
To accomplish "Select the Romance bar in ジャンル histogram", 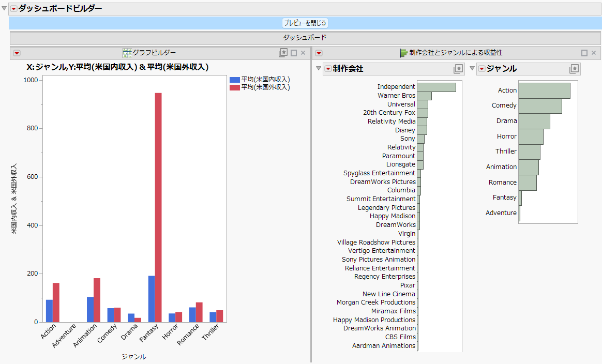I will pos(528,183).
